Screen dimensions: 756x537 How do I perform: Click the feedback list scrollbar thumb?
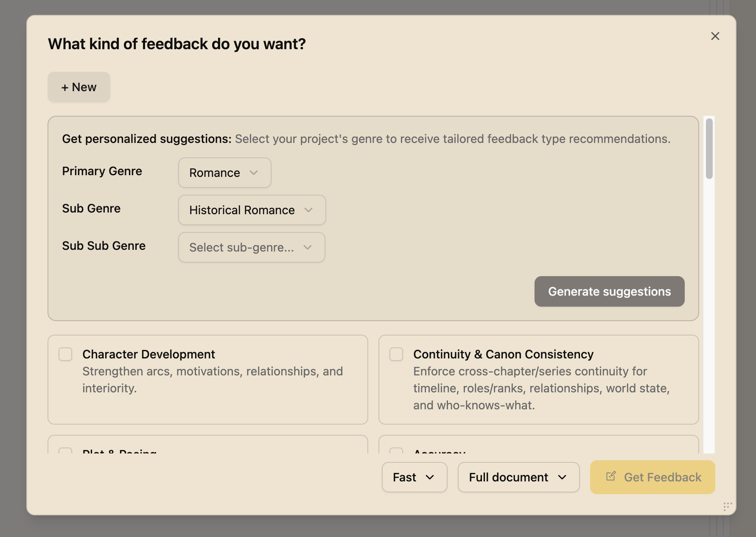point(709,148)
